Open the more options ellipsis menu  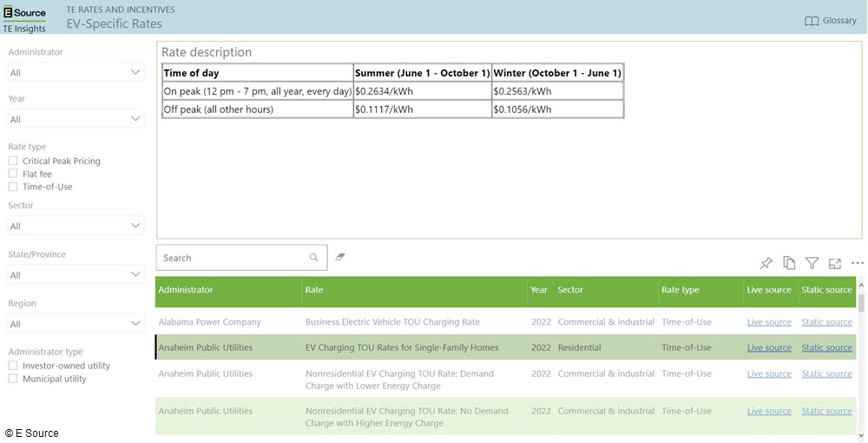[857, 263]
